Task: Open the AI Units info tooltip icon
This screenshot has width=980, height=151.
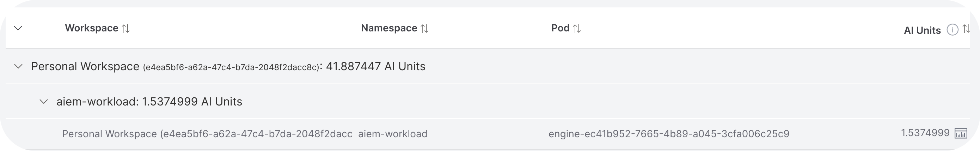Action: click(952, 30)
